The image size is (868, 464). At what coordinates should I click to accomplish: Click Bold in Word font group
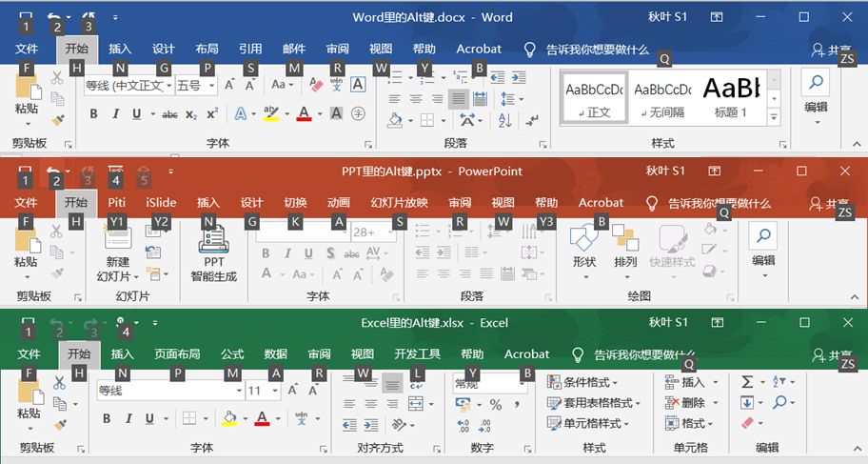tap(93, 113)
